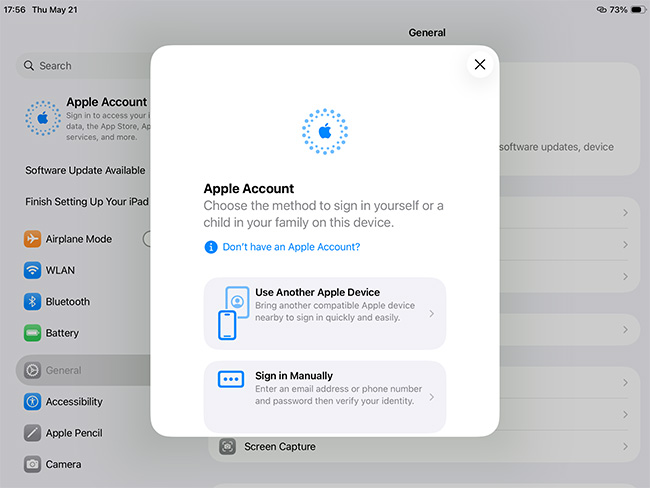The width and height of the screenshot is (650, 488).
Task: Click the info icon beside the account link
Action: click(x=211, y=247)
